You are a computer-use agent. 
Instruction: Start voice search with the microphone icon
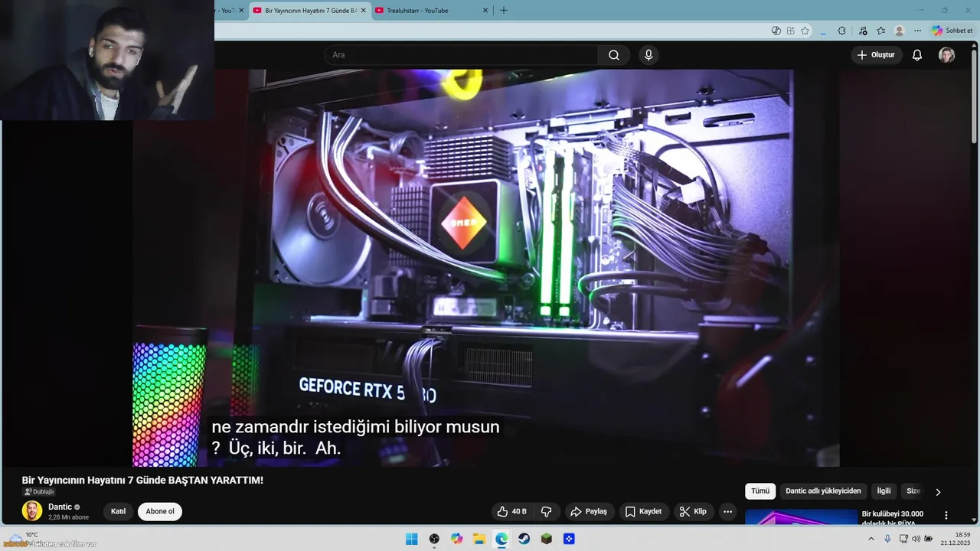click(x=648, y=55)
